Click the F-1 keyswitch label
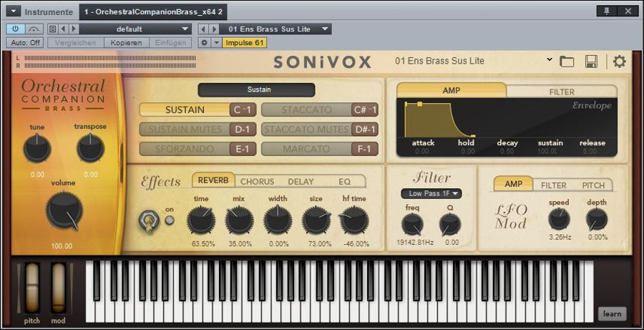This screenshot has height=330, width=644. click(365, 149)
